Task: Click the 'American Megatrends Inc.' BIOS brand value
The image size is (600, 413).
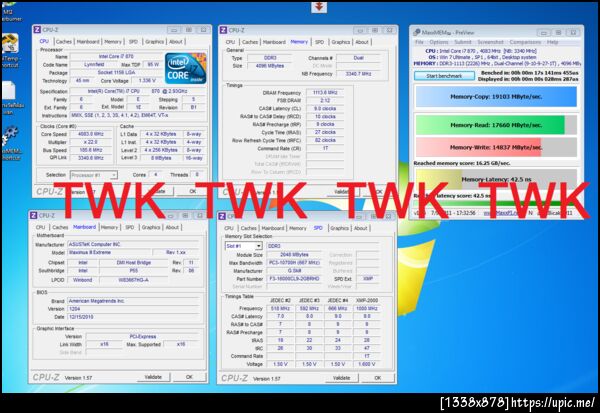Action: (x=133, y=301)
